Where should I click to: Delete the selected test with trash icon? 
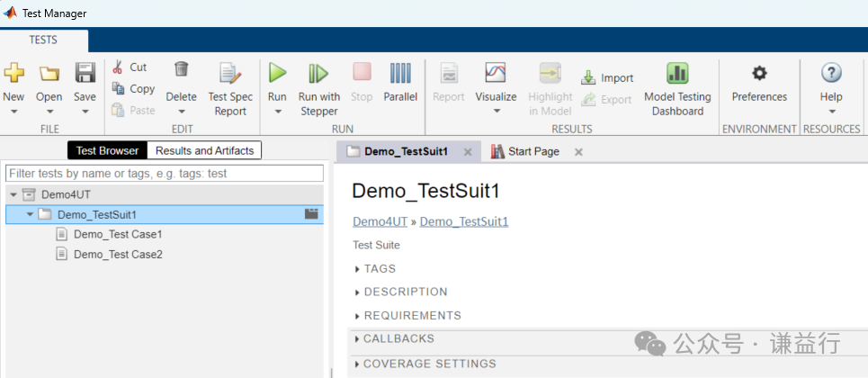(x=182, y=69)
